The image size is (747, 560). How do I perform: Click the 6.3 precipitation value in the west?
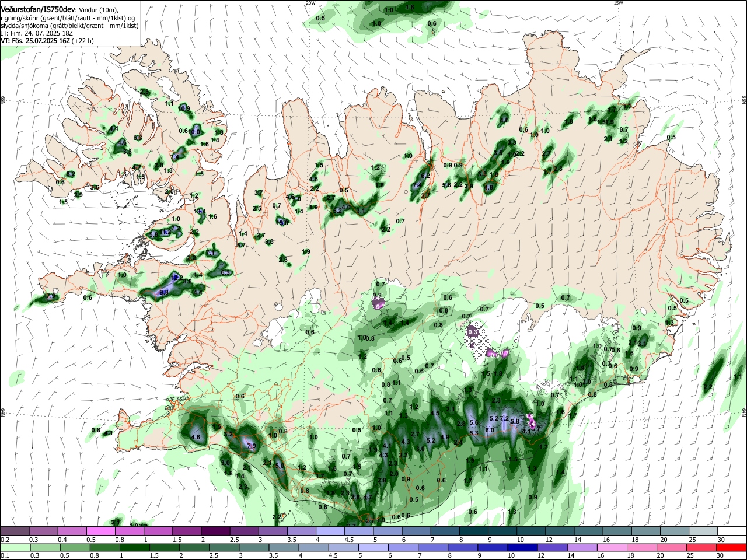(226, 272)
